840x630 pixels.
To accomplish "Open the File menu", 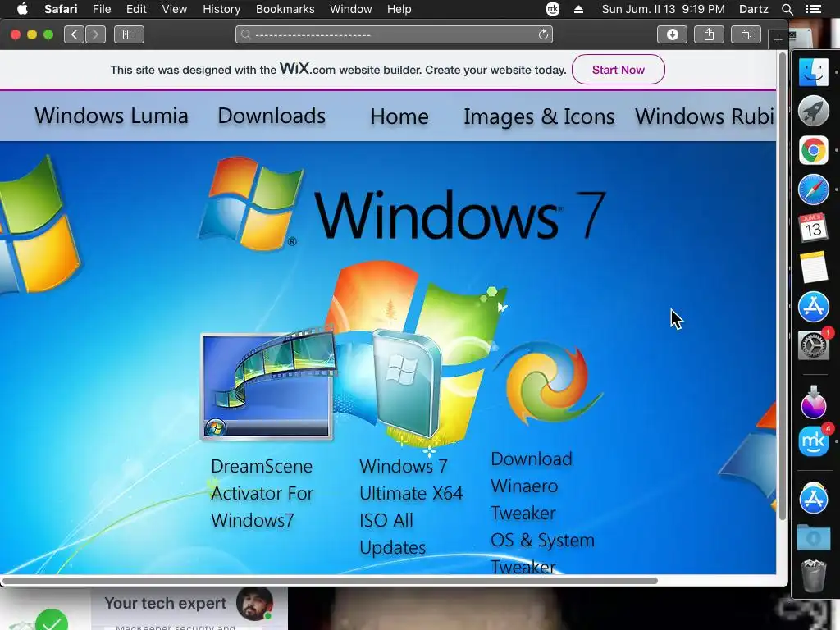I will [x=101, y=9].
